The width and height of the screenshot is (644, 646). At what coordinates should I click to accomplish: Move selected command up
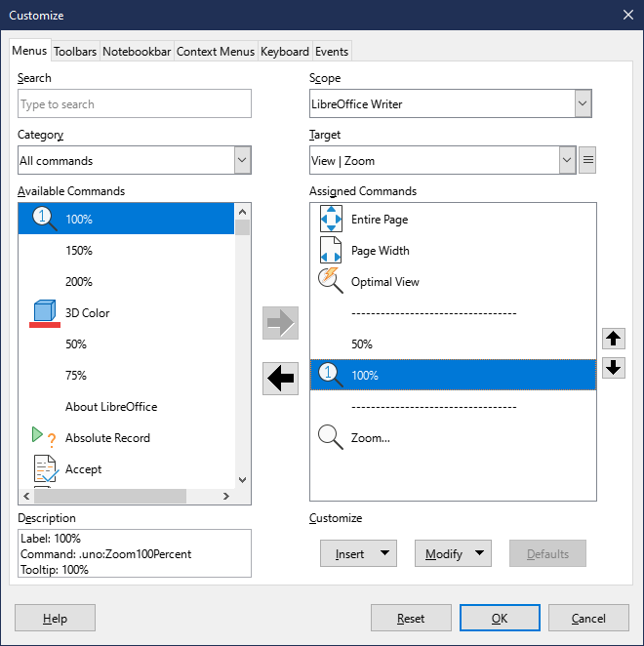pyautogui.click(x=614, y=339)
